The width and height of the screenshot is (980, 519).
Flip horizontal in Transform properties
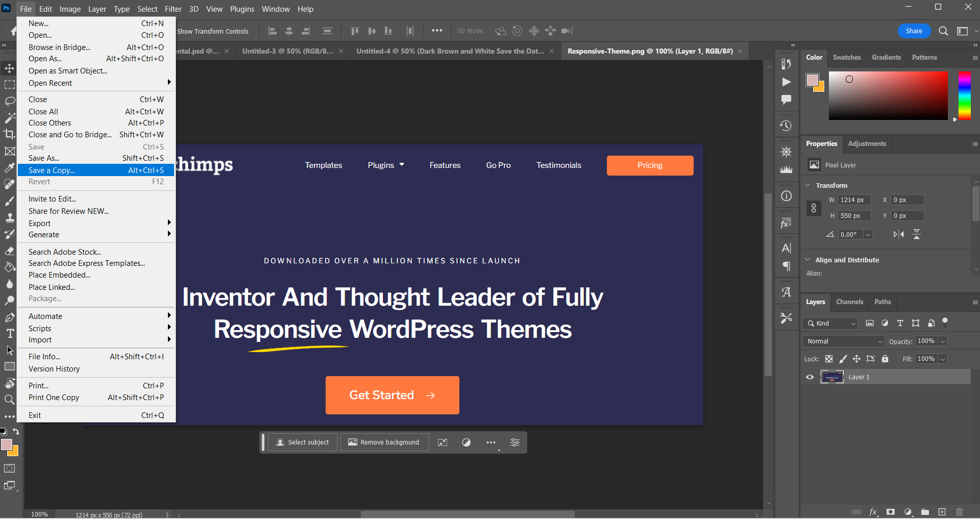898,234
